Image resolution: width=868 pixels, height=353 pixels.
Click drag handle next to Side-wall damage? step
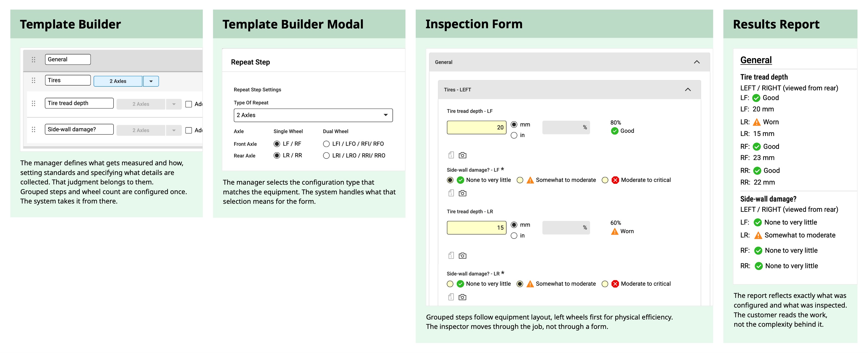(33, 130)
